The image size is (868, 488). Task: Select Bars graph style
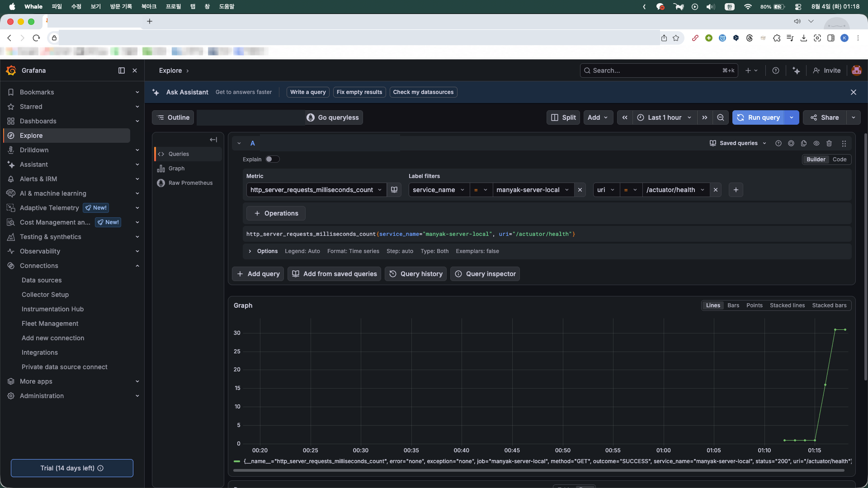733,305
